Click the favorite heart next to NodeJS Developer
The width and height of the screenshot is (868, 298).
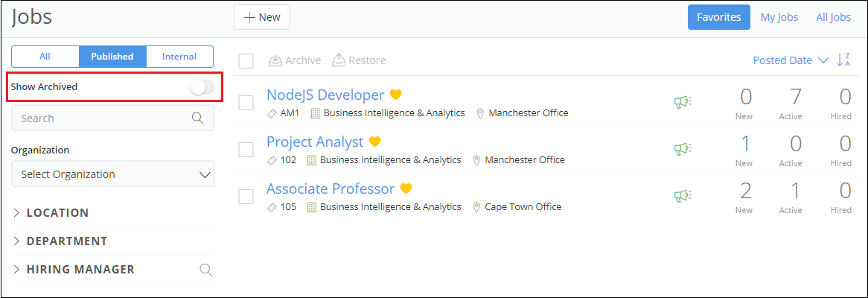396,95
